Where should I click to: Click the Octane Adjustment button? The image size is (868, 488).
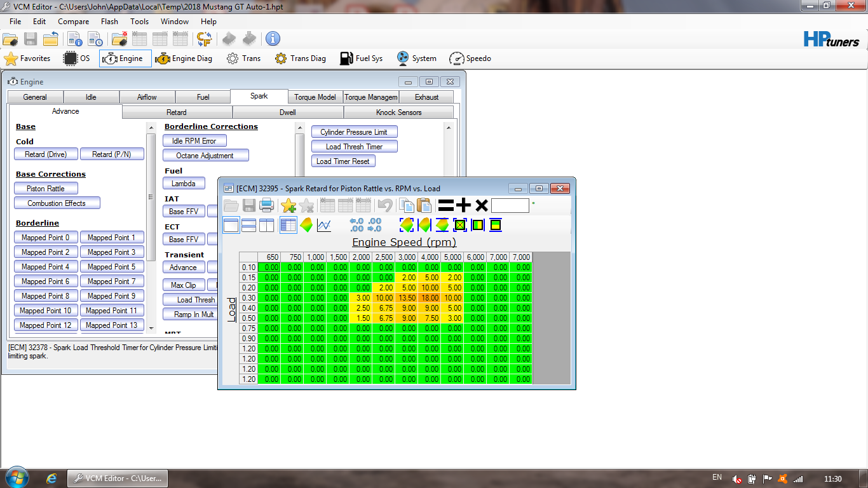point(205,156)
